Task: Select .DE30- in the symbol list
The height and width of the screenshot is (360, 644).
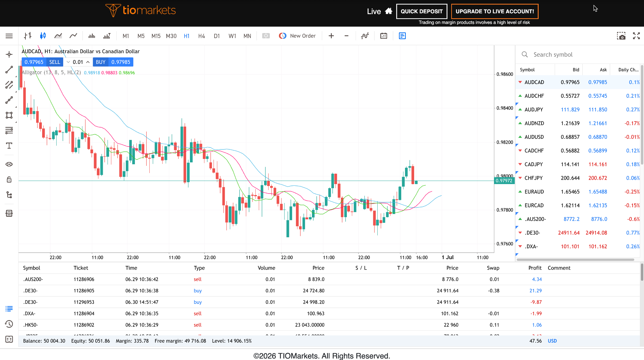Action: click(578, 233)
